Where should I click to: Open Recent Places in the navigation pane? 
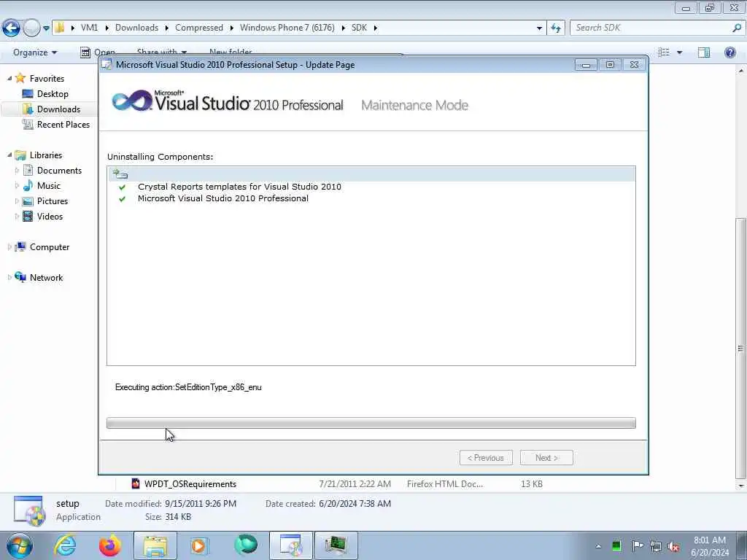click(63, 124)
